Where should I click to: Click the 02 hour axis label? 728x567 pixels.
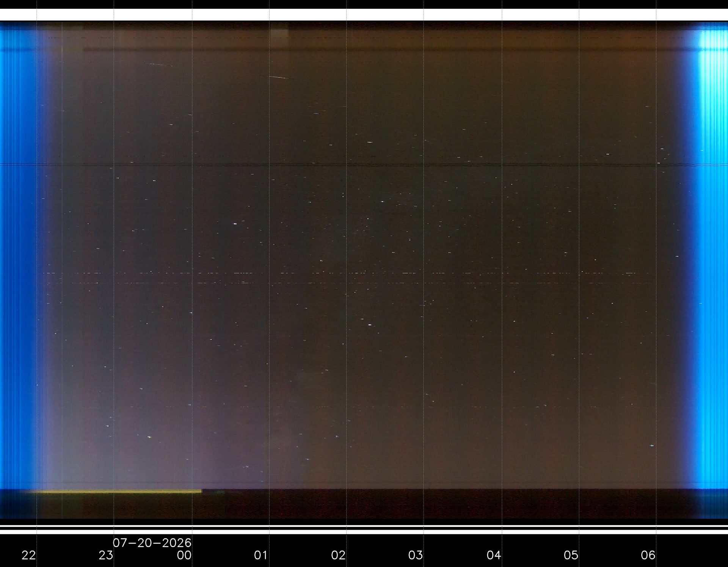(x=338, y=555)
